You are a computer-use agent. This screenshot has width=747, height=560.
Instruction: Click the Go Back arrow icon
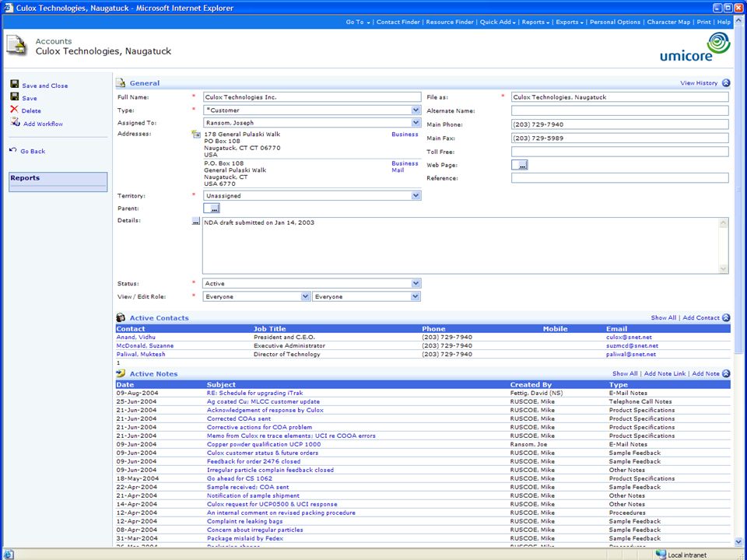(x=13, y=150)
